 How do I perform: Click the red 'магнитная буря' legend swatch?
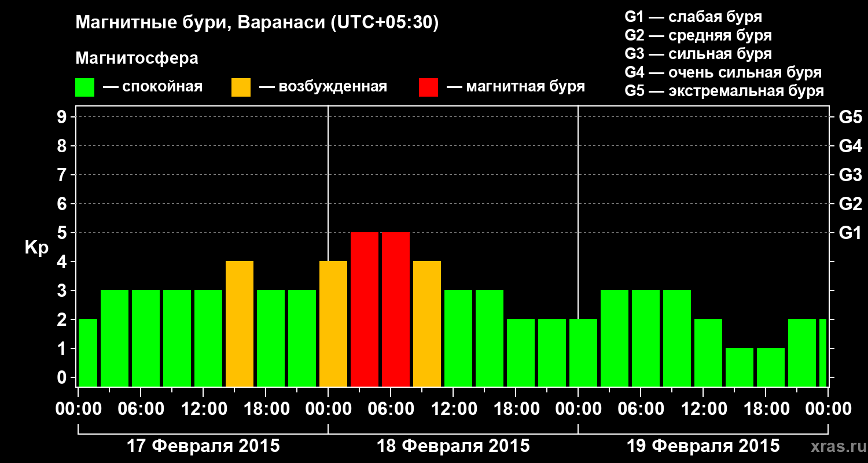pyautogui.click(x=429, y=87)
